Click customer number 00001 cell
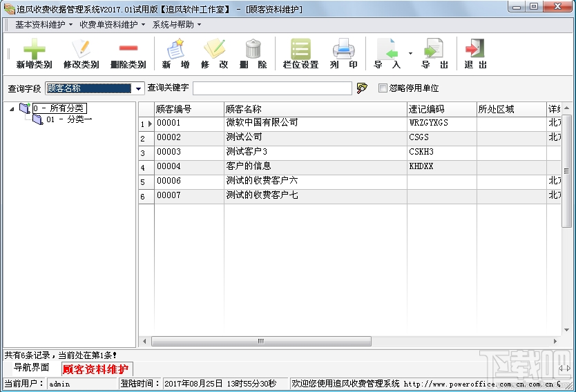576x392 pixels. pos(189,123)
